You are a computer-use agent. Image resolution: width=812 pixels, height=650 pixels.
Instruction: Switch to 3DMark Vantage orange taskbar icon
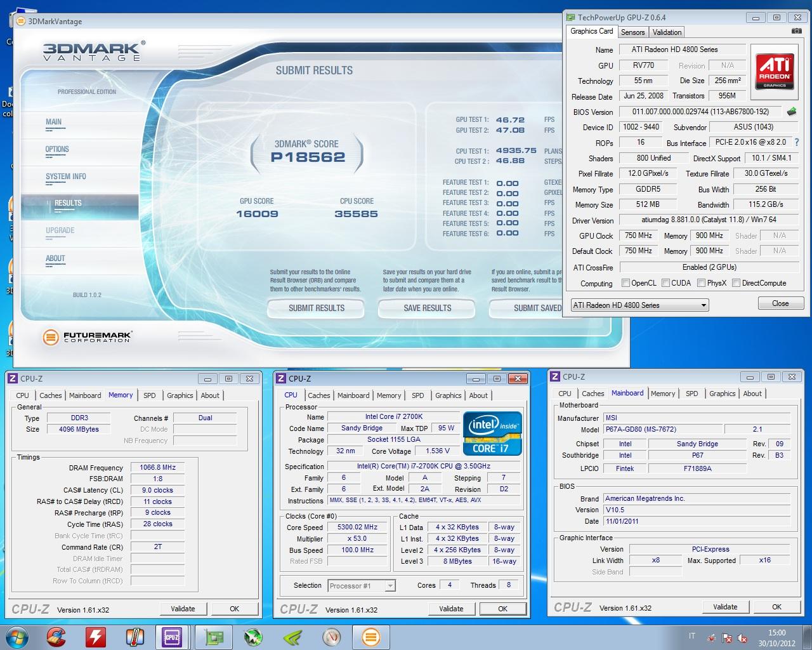coord(370,637)
